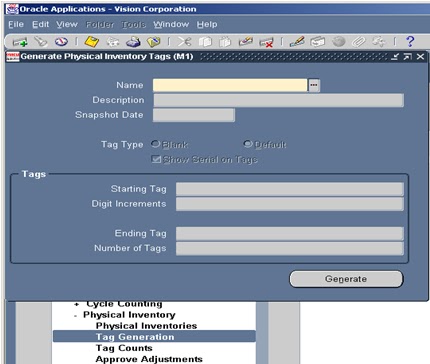Image resolution: width=430 pixels, height=364 pixels.
Task: Click the Copy toolbar icon
Action: [205, 42]
